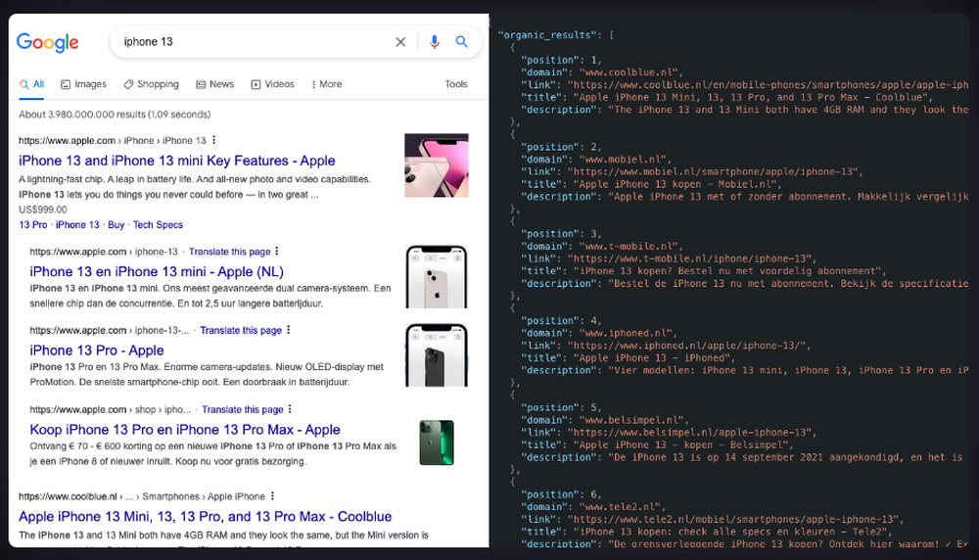Click the Google logo

pos(47,42)
